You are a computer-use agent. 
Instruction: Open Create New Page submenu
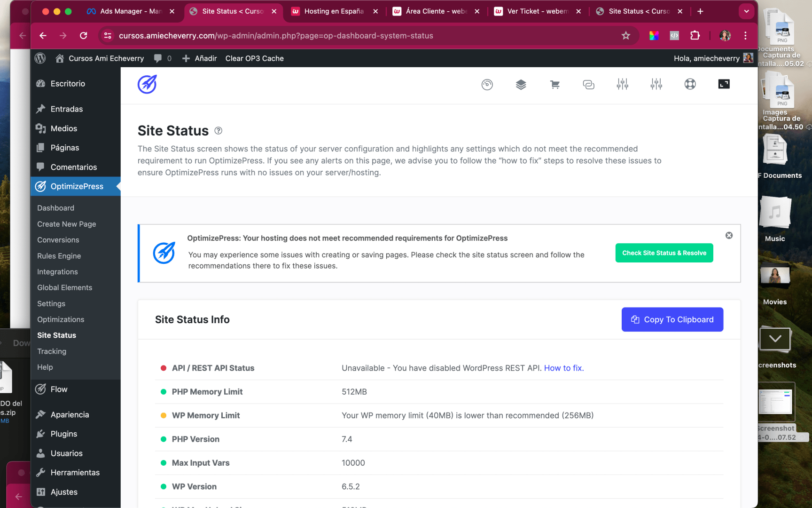tap(66, 224)
